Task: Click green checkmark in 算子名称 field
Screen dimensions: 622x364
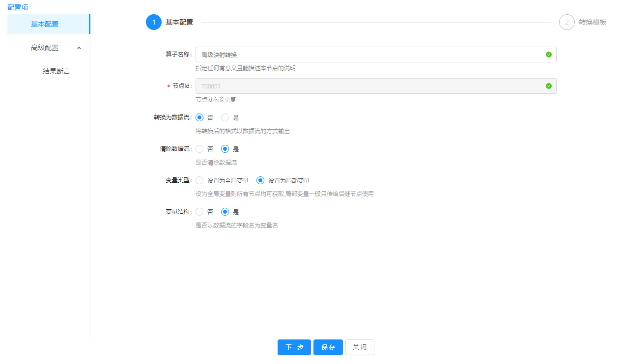Action: coord(548,55)
